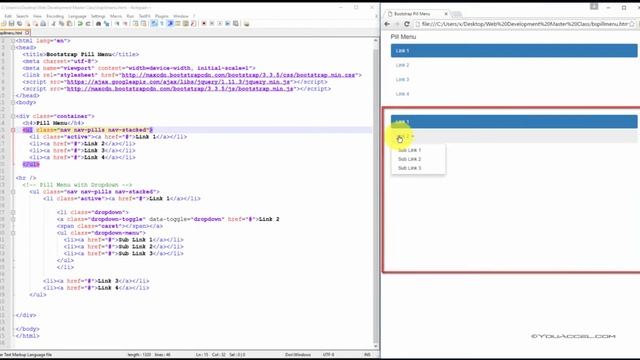Toggle Show Indent Guide icon
640x360 pixels.
click(170, 24)
